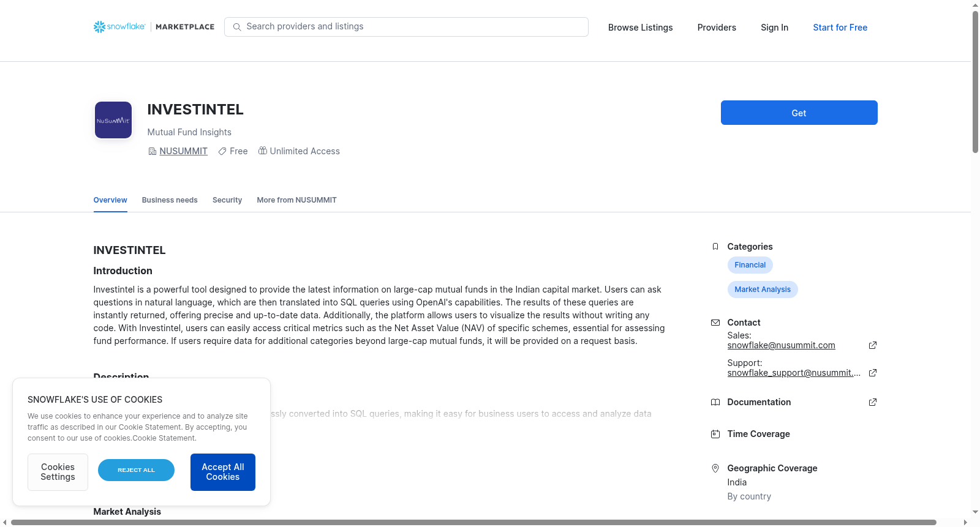Screen dimensions: 980x527
Task: Click the snowflake_support@nusummit support email
Action: pyautogui.click(x=794, y=373)
